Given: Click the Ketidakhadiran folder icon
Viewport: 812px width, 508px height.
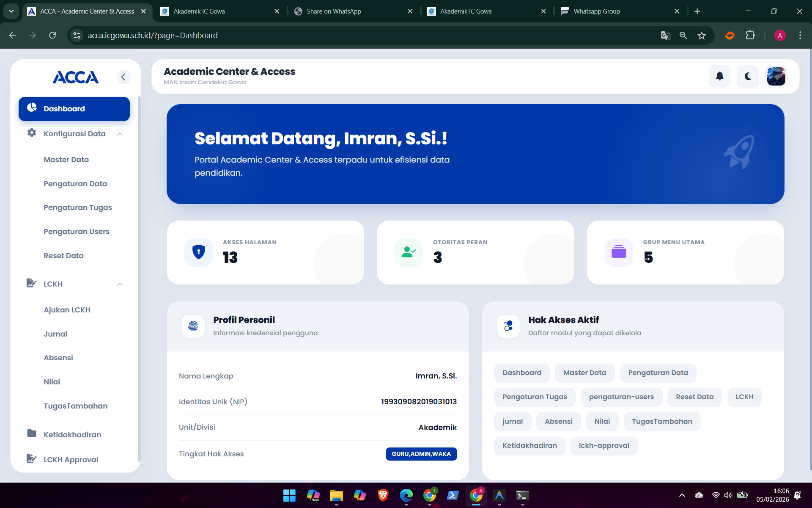Looking at the screenshot, I should coord(31,433).
